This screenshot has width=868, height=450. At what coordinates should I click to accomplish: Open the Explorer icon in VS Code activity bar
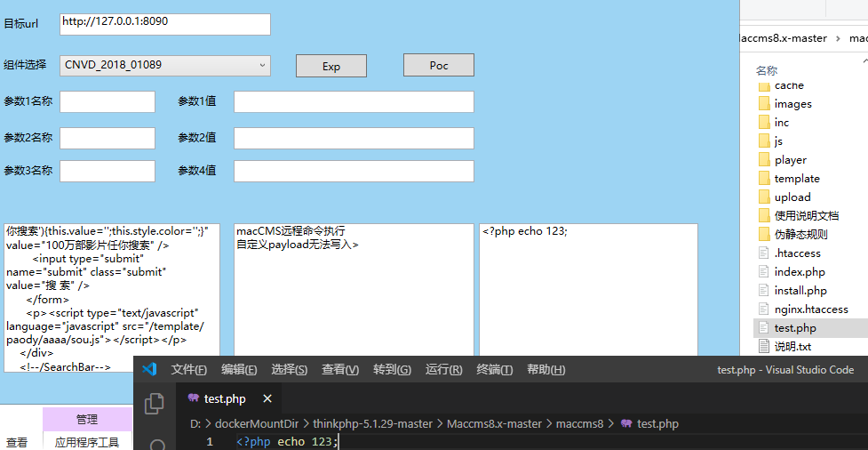[154, 404]
